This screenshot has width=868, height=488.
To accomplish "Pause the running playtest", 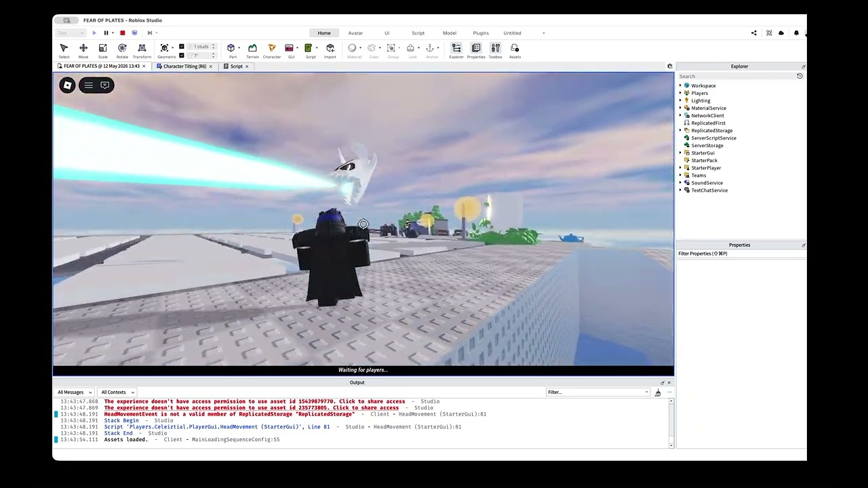I will pos(106,33).
